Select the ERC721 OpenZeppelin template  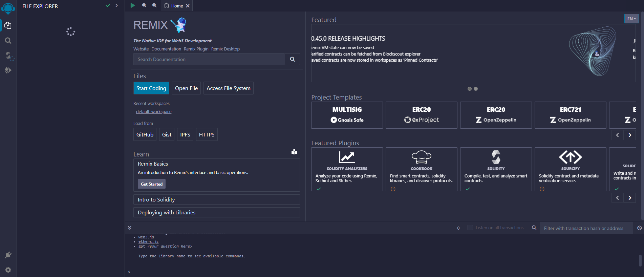(x=571, y=115)
